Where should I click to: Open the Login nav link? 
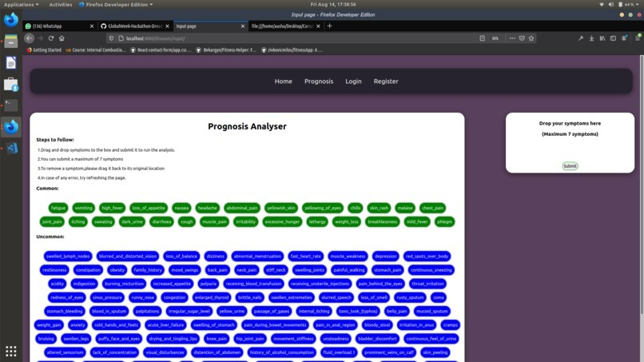(x=353, y=82)
